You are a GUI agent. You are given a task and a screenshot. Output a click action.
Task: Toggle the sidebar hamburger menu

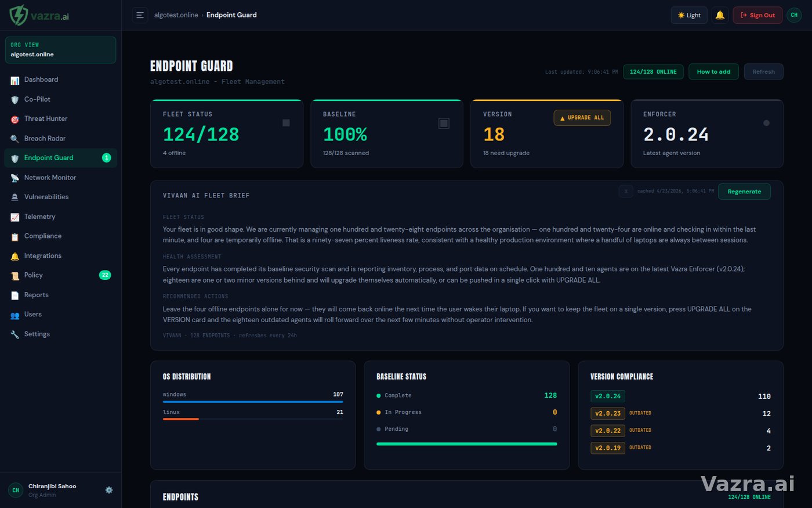click(140, 15)
